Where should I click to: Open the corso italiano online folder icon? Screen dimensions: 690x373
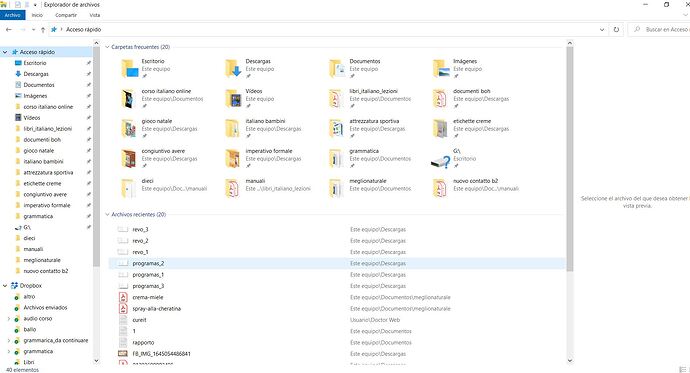128,99
